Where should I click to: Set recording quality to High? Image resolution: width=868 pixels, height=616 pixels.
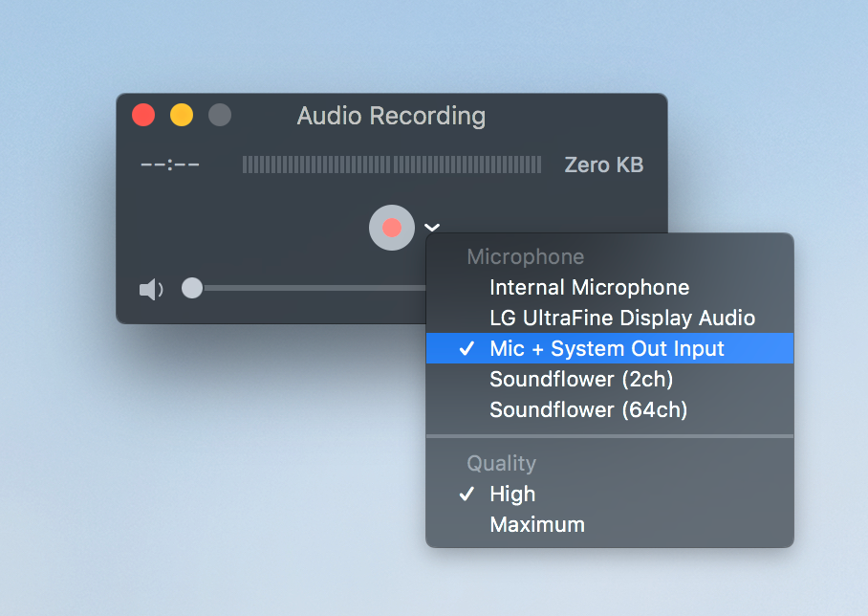coord(610,495)
